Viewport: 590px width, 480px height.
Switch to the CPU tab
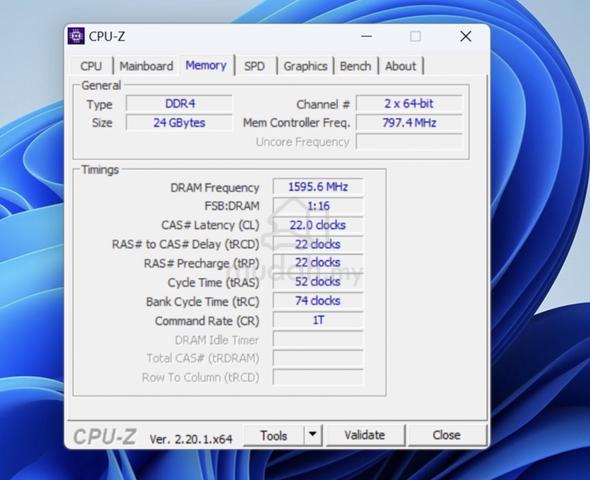pos(91,66)
